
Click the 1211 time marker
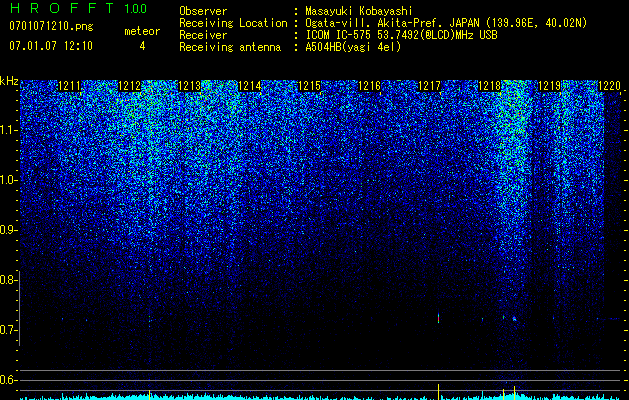69,86
